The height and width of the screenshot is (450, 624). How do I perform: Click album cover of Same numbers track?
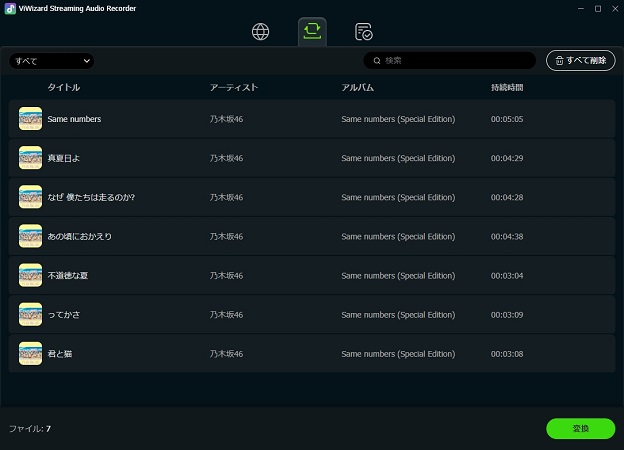click(x=30, y=119)
